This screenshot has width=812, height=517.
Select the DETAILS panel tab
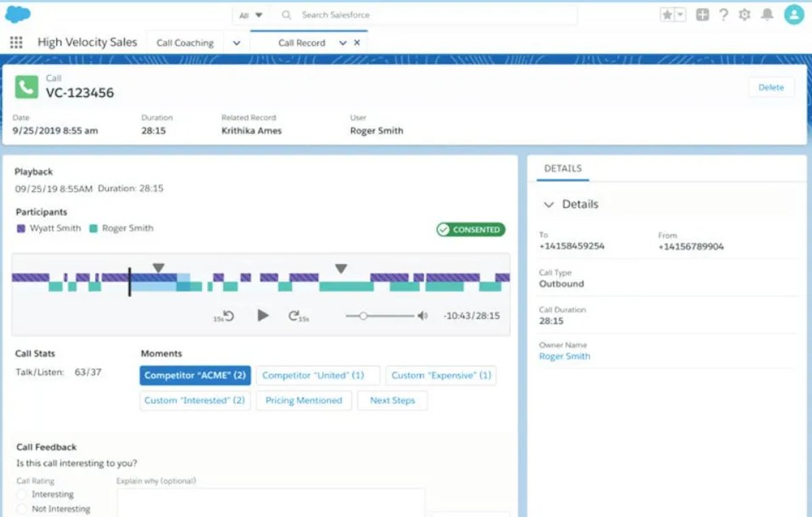(563, 168)
